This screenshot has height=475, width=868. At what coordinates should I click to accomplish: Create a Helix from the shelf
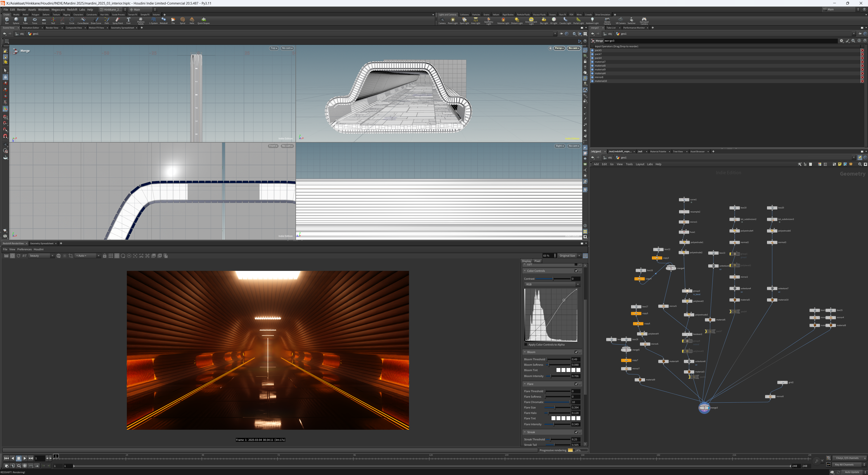[192, 21]
